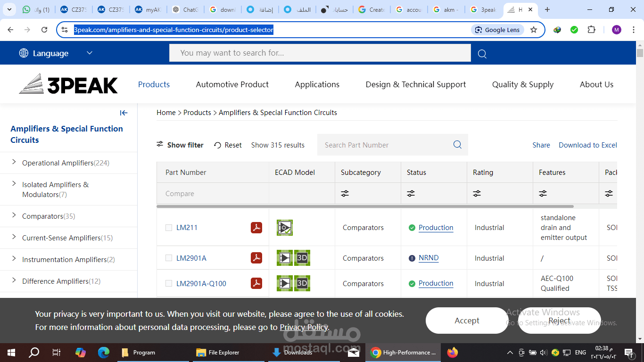The image size is (644, 362).
Task: Open LM211 datasheet PDF icon
Action: [256, 228]
